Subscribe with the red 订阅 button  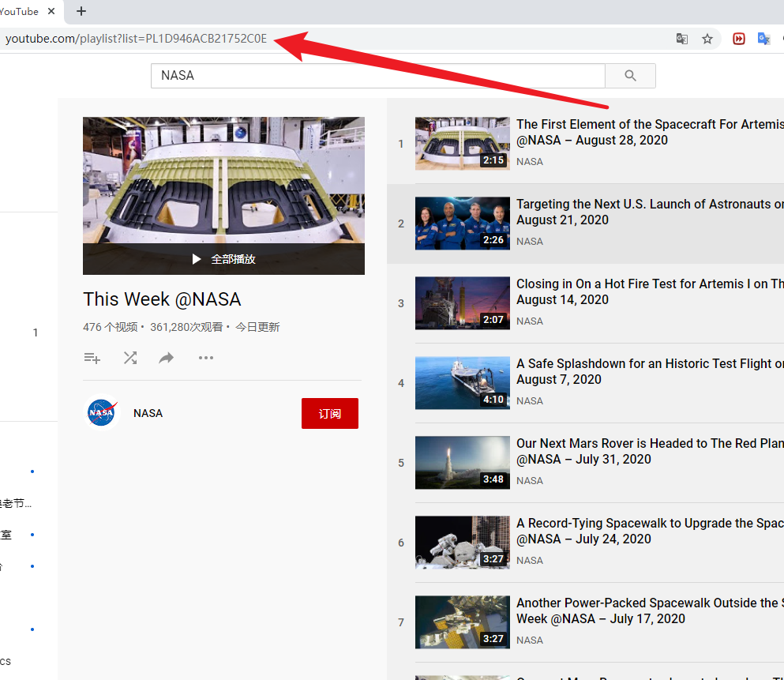[x=330, y=414]
